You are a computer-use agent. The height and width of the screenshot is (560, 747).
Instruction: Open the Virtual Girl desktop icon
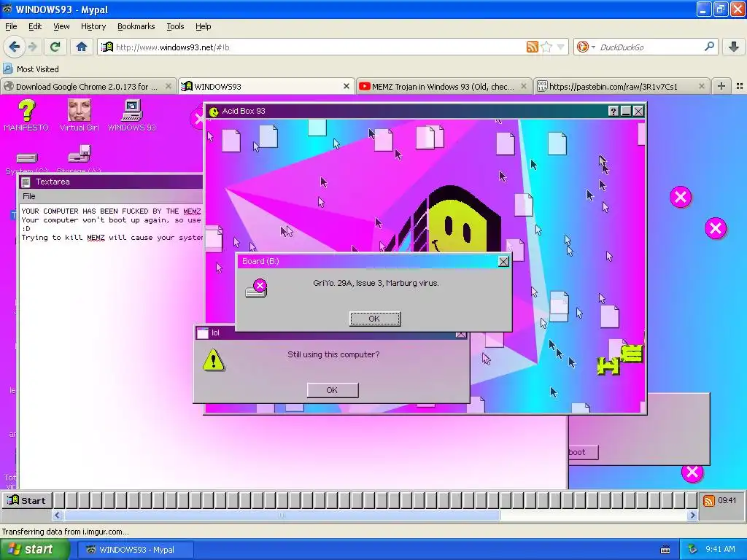(x=79, y=115)
